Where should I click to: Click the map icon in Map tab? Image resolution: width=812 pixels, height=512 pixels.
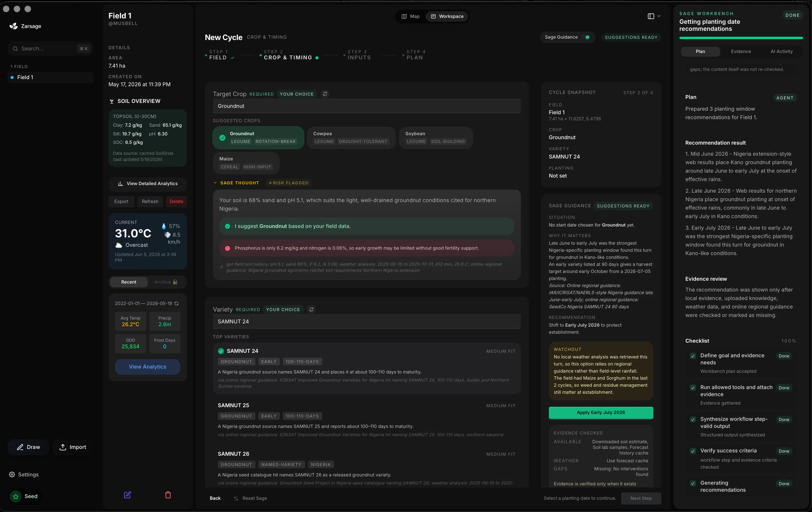[404, 16]
